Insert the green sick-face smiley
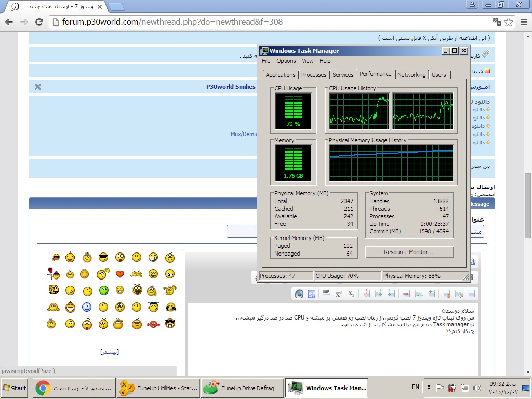Viewport: 532px width, 399px height. [103, 290]
